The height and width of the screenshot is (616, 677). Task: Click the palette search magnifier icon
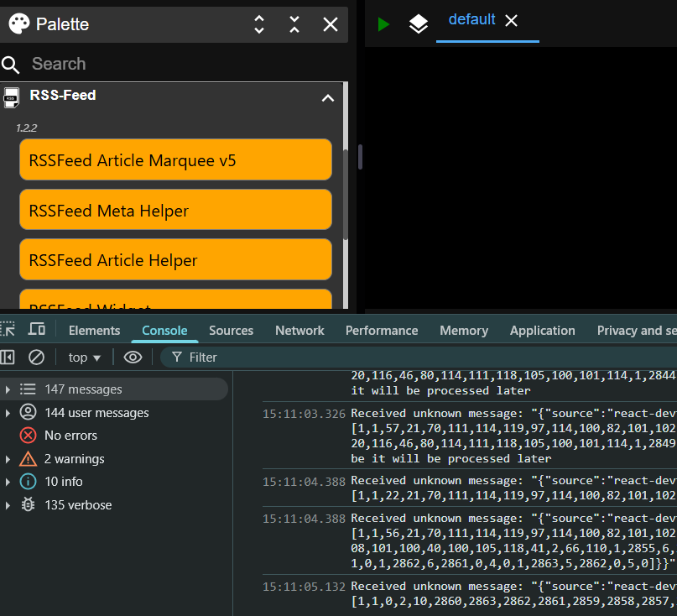[x=10, y=65]
